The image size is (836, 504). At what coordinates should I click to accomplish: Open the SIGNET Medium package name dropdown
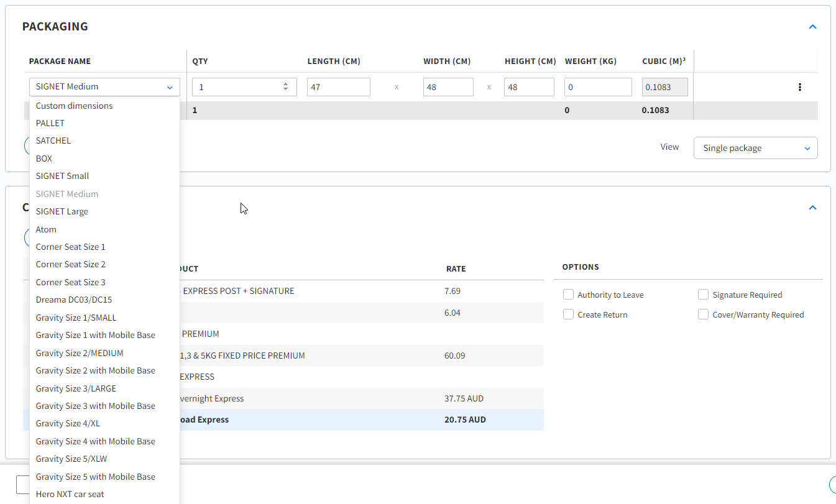pos(104,87)
